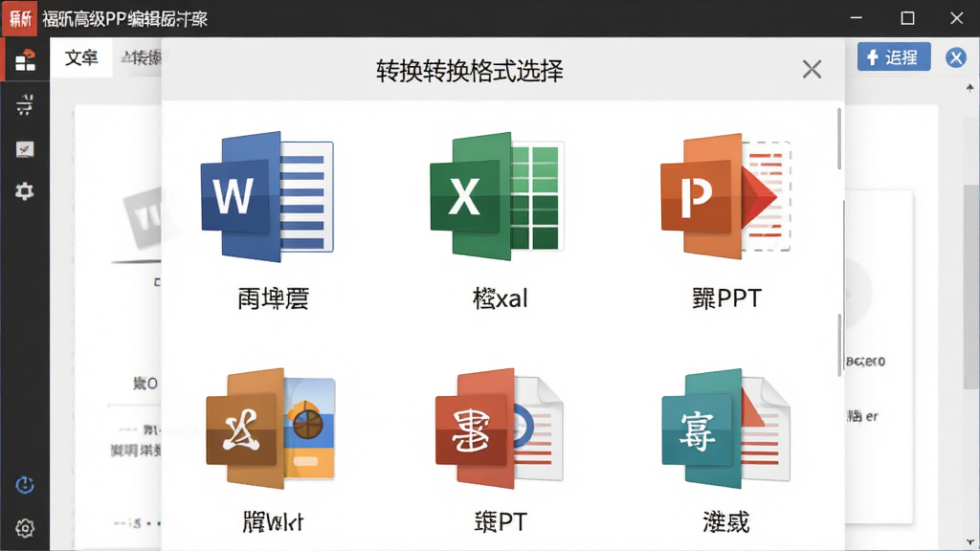This screenshot has width=980, height=551.
Task: Open the image panel icon in sidebar
Action: pos(24,149)
